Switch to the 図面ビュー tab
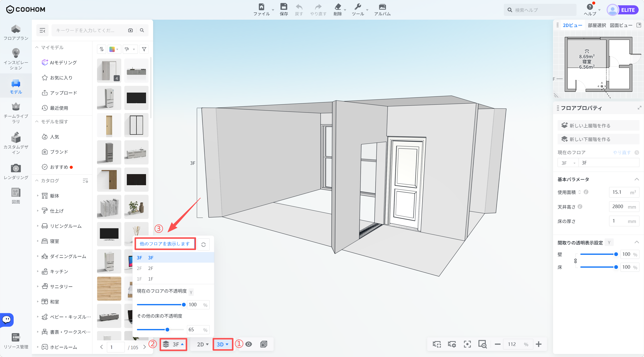This screenshot has width=644, height=357. 621,25
